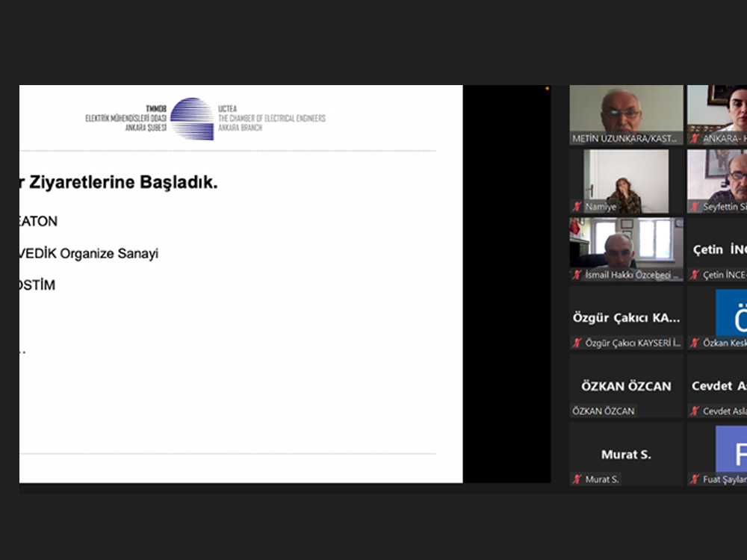Select Namiye participant video tile

coord(626,181)
